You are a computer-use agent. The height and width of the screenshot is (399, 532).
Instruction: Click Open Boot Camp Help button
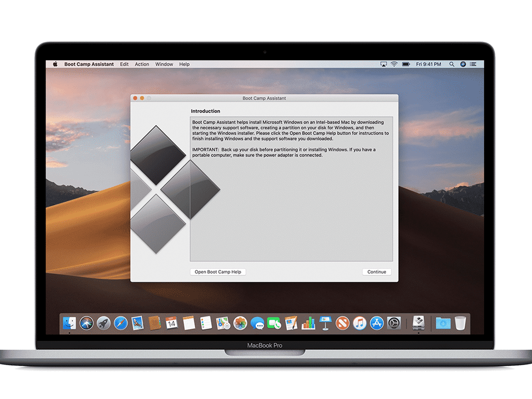218,272
